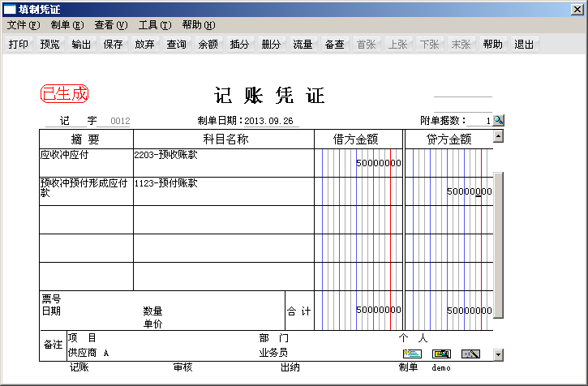Click the magnifier icon beside 附单据数

point(498,120)
